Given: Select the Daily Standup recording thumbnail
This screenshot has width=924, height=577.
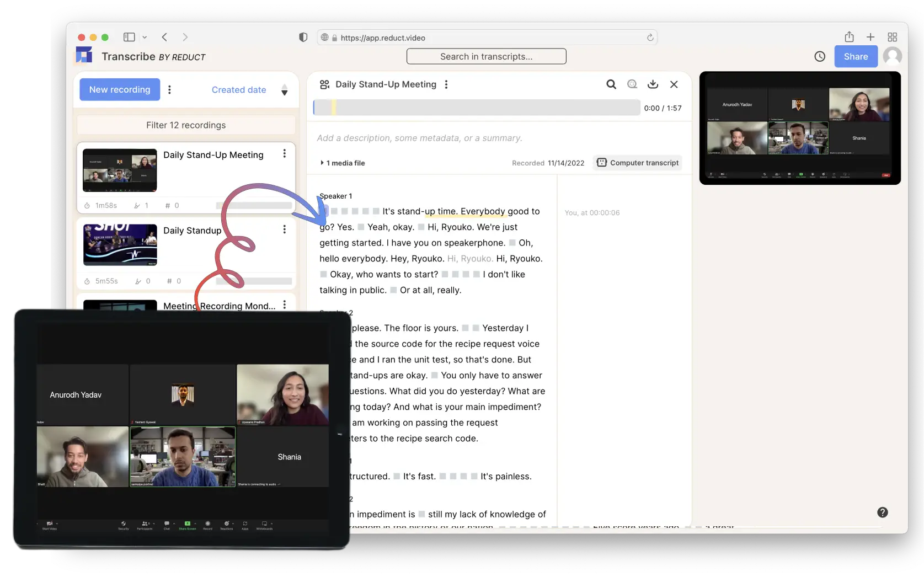Looking at the screenshot, I should pos(120,245).
